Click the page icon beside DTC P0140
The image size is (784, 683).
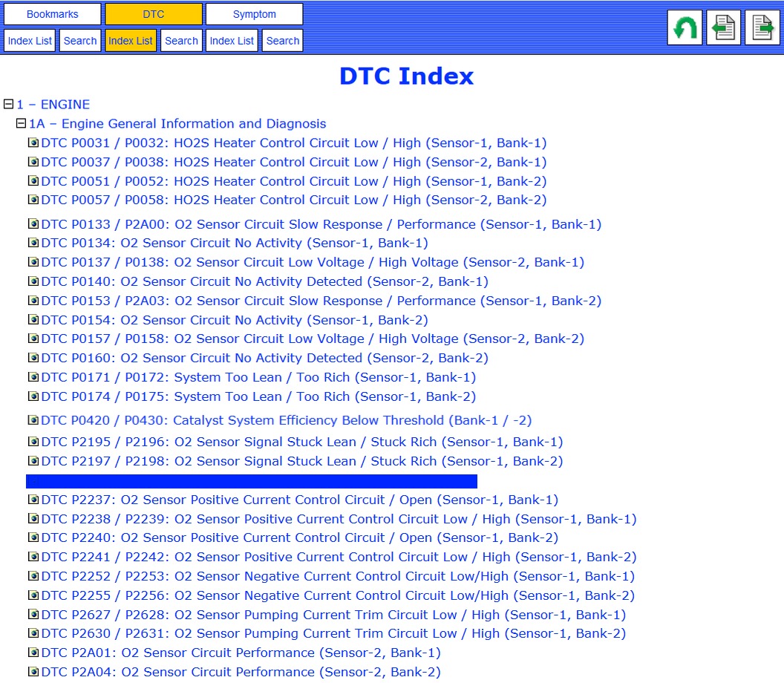[33, 281]
